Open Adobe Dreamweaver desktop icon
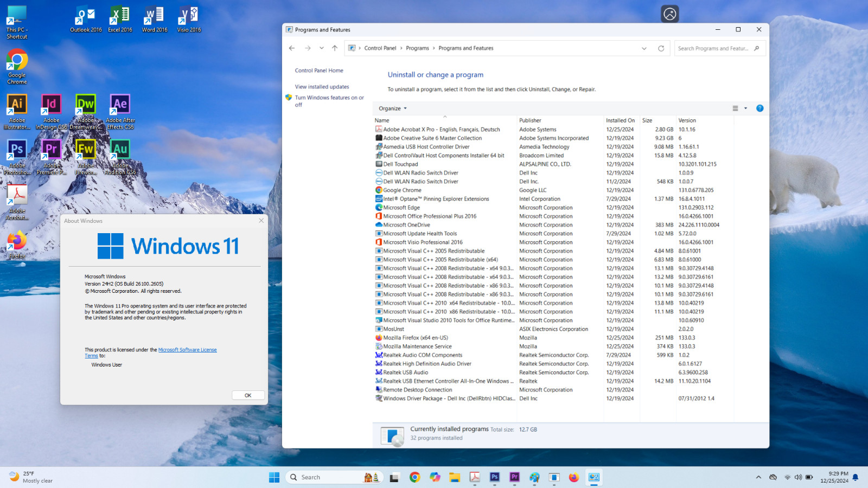The height and width of the screenshot is (488, 868). click(x=86, y=112)
